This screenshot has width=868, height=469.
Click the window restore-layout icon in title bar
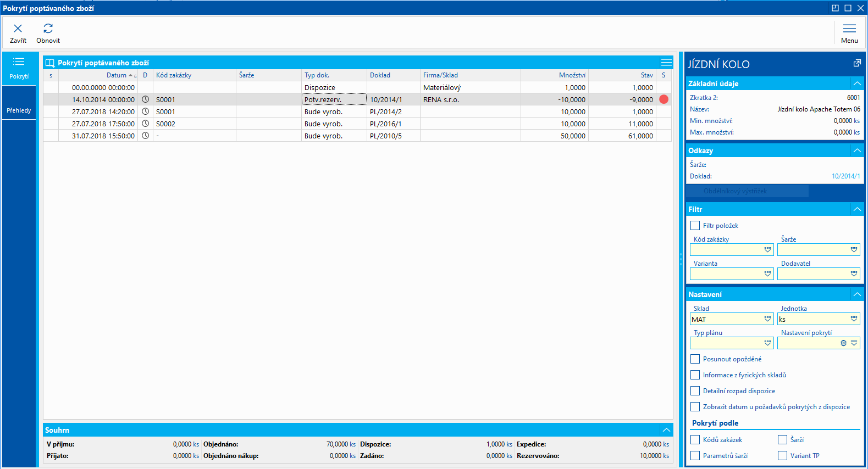click(x=835, y=8)
